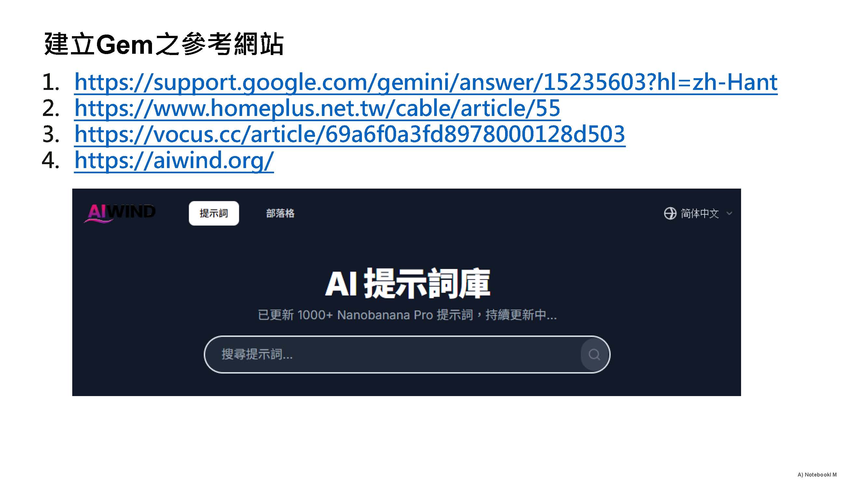This screenshot has width=868, height=485.
Task: Open the vocus.cc article link
Action: 350,134
